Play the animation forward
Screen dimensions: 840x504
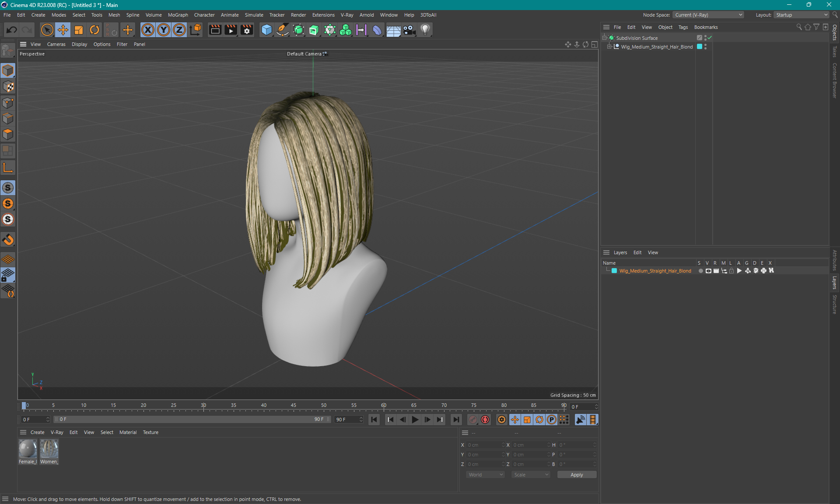click(x=415, y=420)
